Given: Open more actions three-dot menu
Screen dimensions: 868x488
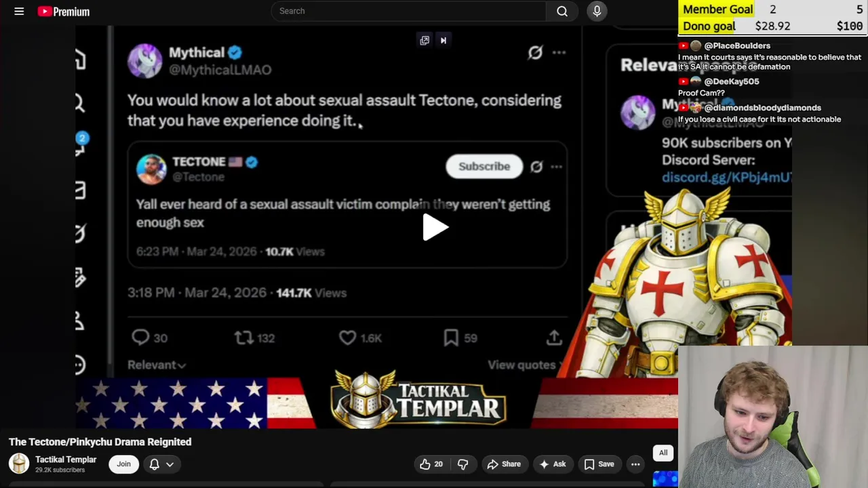Looking at the screenshot, I should [635, 464].
